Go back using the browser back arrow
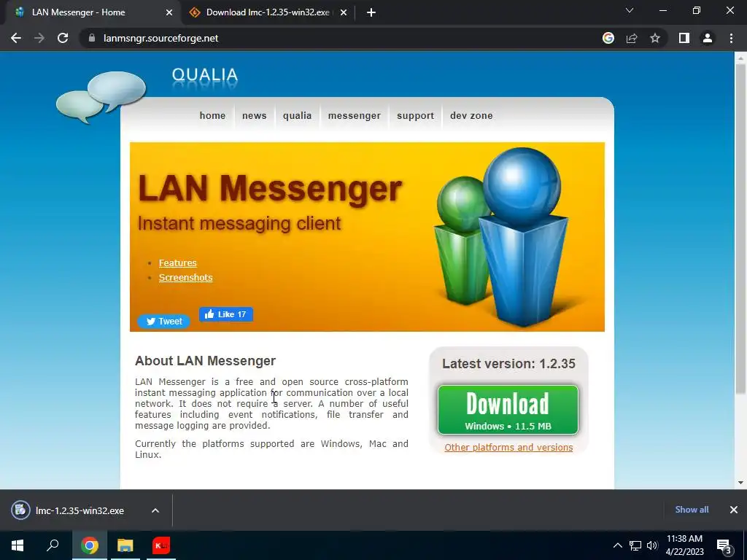 pyautogui.click(x=16, y=38)
